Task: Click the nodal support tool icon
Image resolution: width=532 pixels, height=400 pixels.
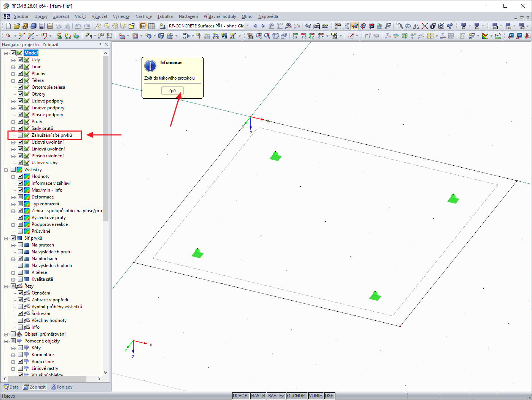Action: coord(59,36)
